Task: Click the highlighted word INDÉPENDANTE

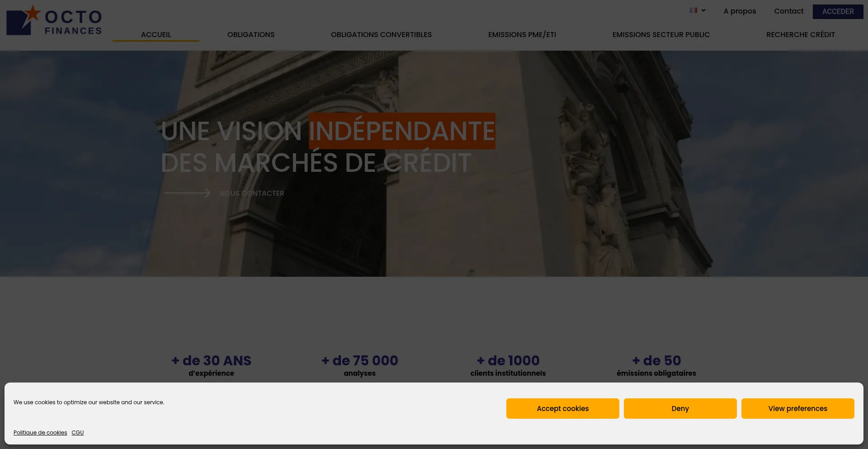Action: 402,131
